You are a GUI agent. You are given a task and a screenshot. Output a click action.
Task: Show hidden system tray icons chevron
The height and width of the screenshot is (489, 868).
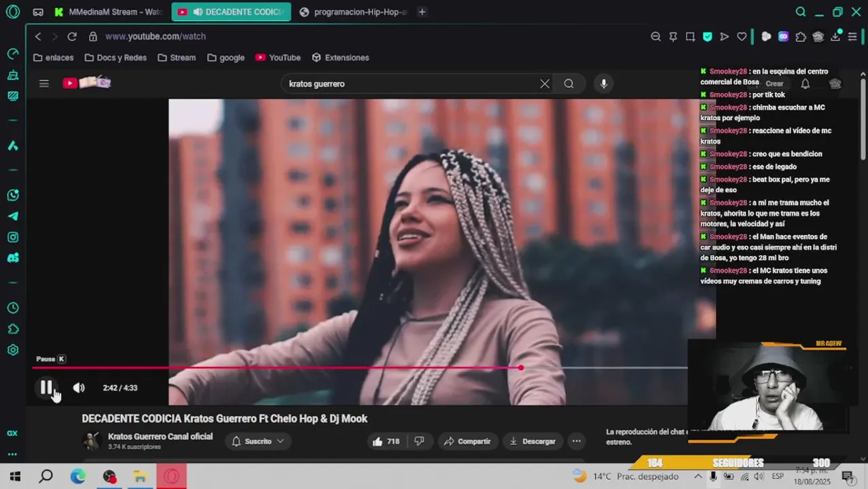tap(698, 476)
